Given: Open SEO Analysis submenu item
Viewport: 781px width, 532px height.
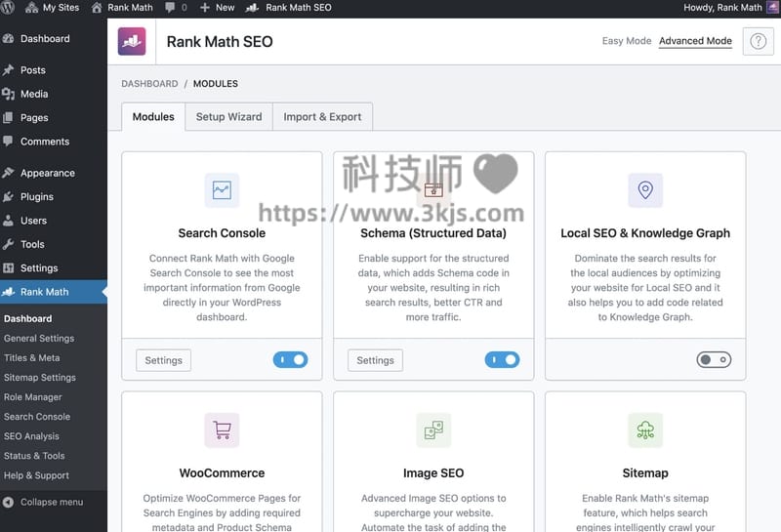Looking at the screenshot, I should click(x=31, y=436).
